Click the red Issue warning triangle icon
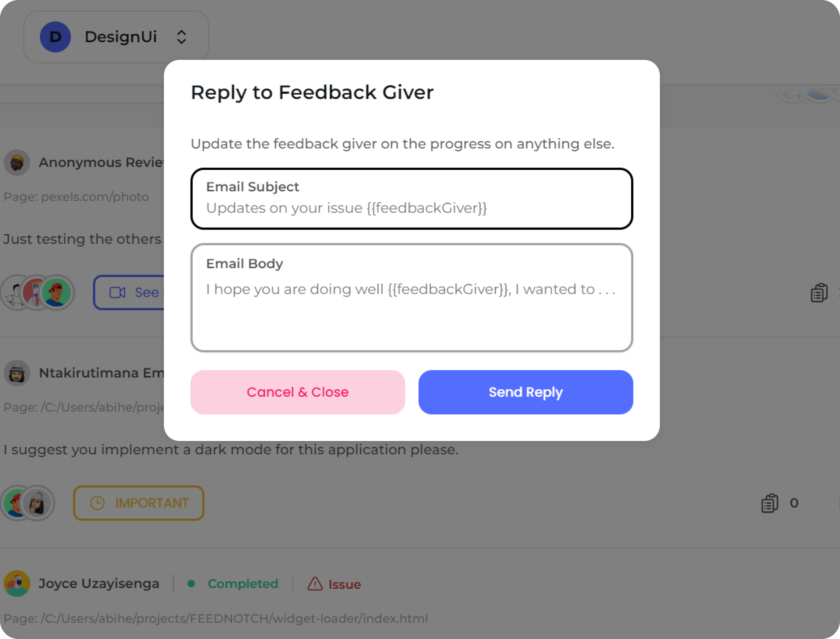Screen dimensions: 840x639 (x=315, y=584)
